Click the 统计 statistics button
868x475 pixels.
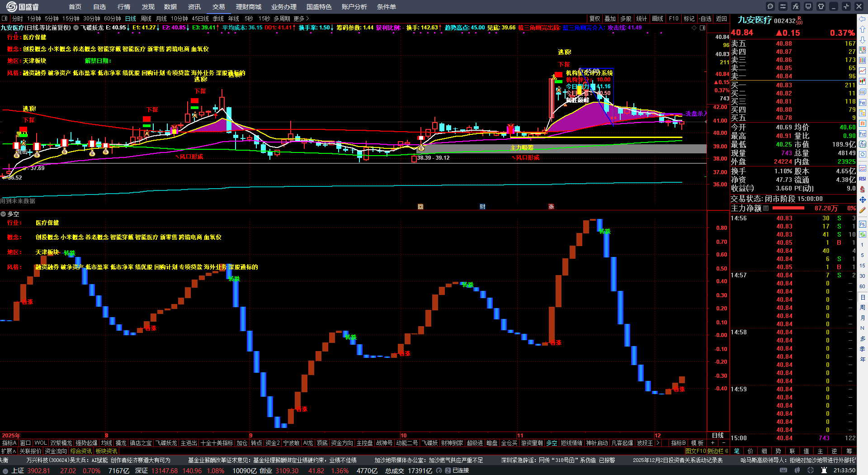pos(642,19)
